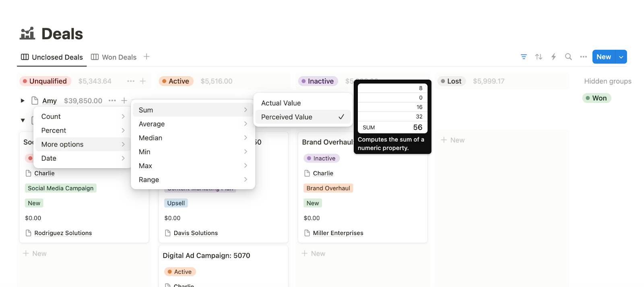Add card to Unqualified group with plus
The height and width of the screenshot is (287, 644).
[143, 81]
